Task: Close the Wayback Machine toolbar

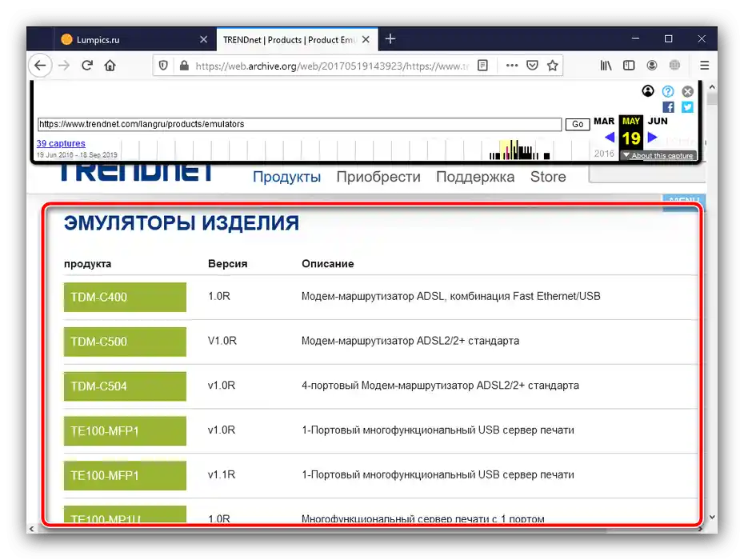Action: (x=687, y=91)
